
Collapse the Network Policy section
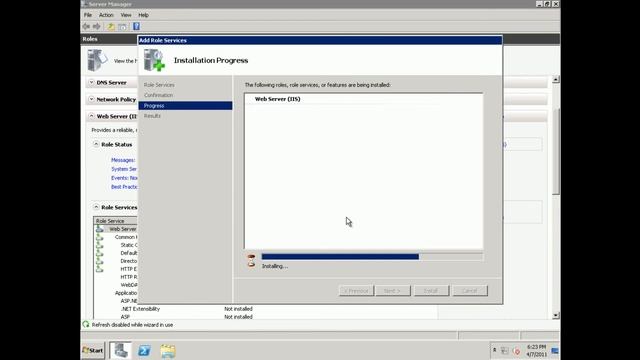point(91,99)
